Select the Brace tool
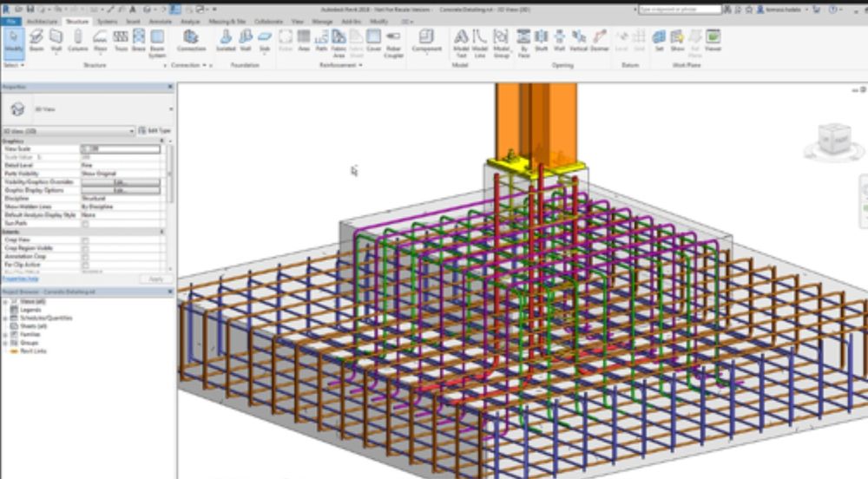 [139, 42]
